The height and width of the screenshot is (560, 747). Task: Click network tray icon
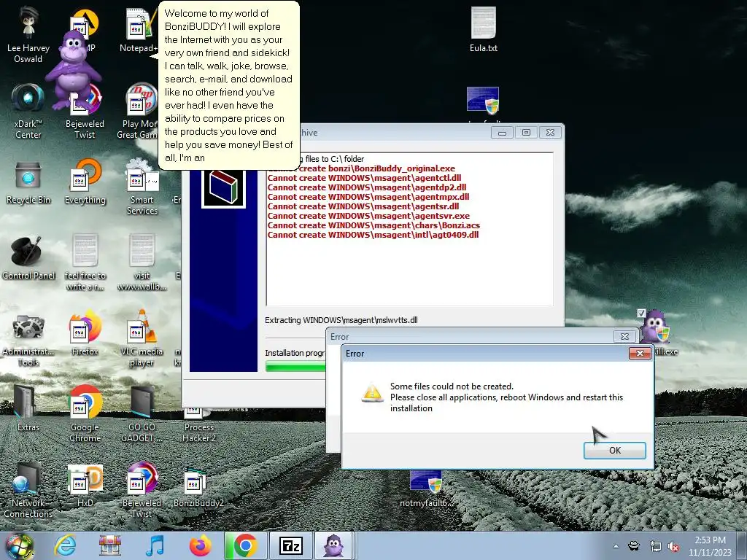(x=656, y=547)
